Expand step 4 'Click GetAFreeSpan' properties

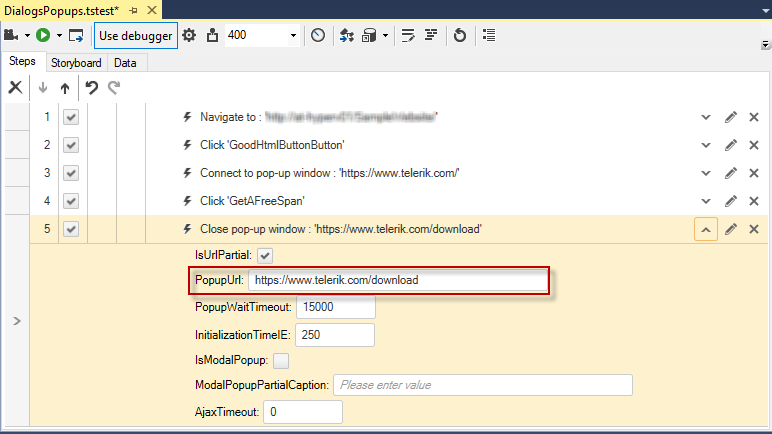click(706, 201)
